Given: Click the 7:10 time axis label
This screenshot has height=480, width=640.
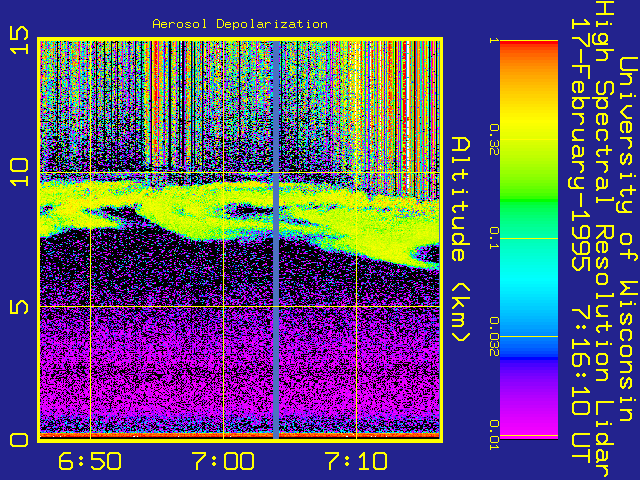Looking at the screenshot, I should point(356,461).
